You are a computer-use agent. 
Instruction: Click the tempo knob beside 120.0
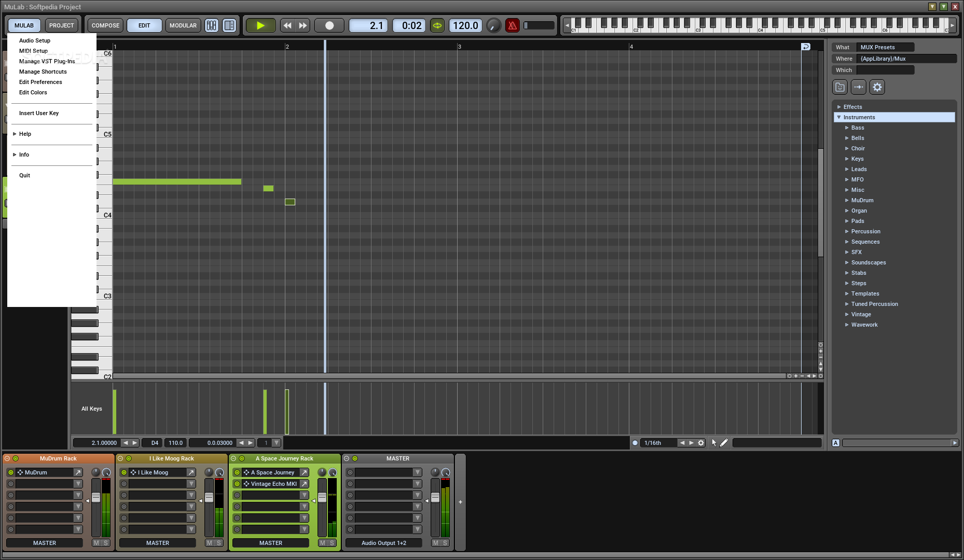[x=494, y=25]
